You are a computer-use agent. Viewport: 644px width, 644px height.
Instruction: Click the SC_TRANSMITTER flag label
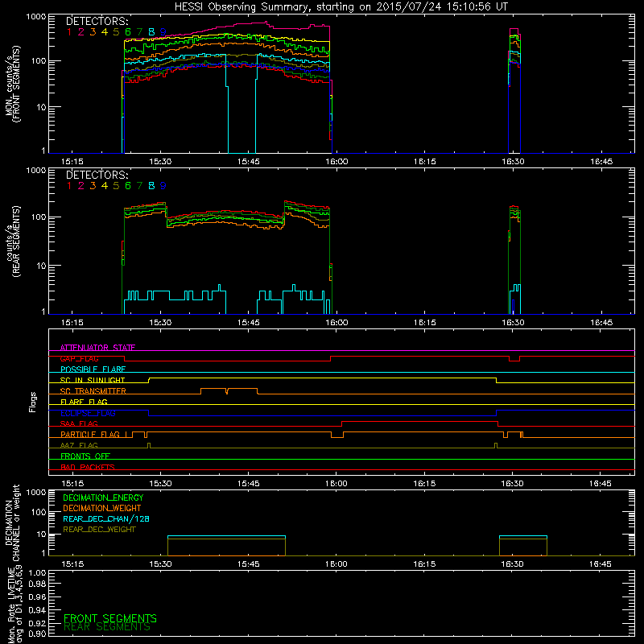(x=93, y=391)
